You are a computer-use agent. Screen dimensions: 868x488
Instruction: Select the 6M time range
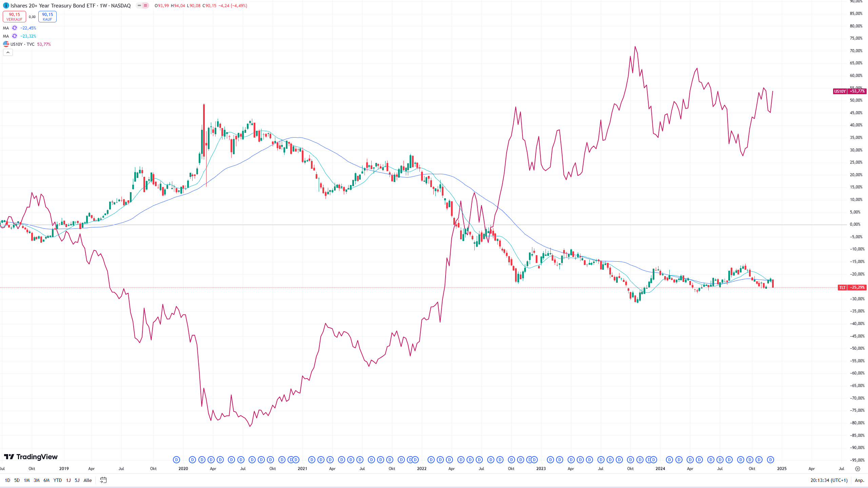pos(46,480)
